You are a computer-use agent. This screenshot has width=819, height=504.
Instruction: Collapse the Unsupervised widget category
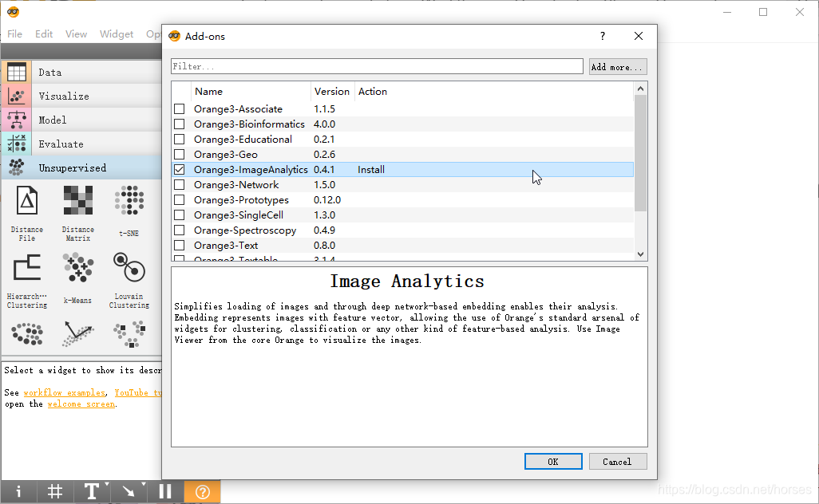click(81, 167)
